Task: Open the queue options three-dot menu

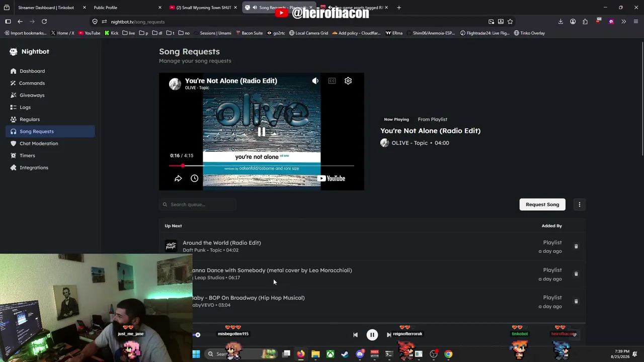Action: (x=580, y=204)
